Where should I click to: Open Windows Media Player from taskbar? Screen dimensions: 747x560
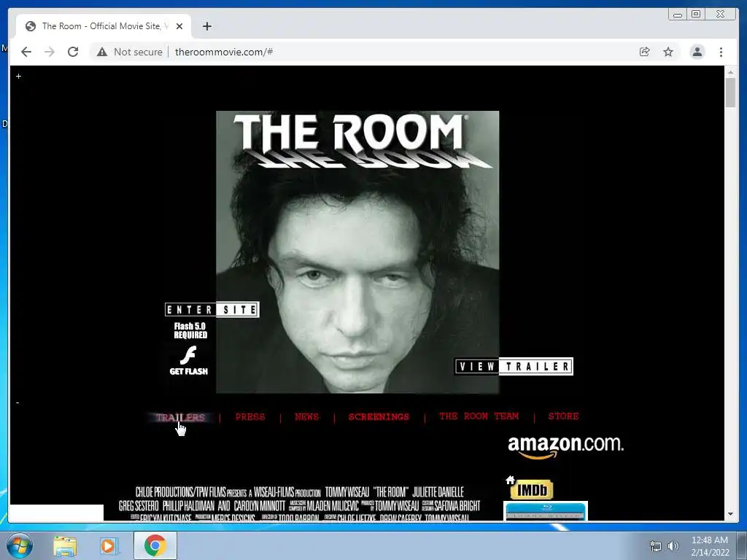109,546
